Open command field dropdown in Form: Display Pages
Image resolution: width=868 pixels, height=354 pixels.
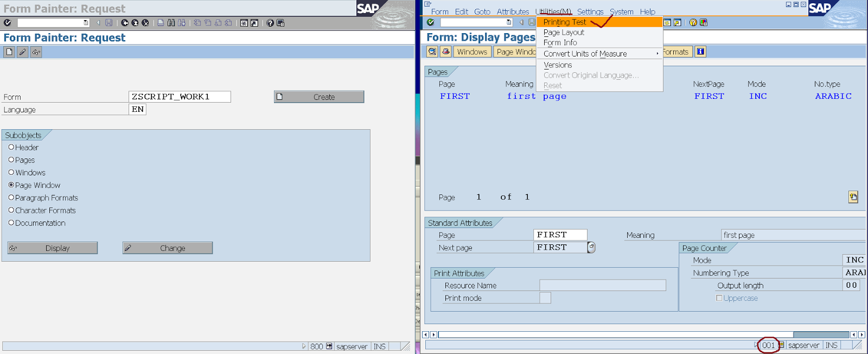[x=509, y=22]
